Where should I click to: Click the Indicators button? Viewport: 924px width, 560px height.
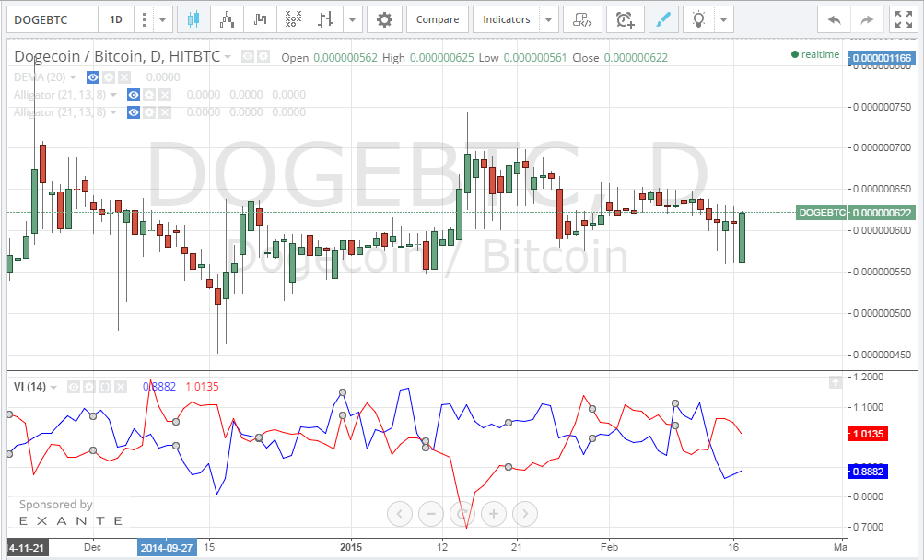pos(506,18)
